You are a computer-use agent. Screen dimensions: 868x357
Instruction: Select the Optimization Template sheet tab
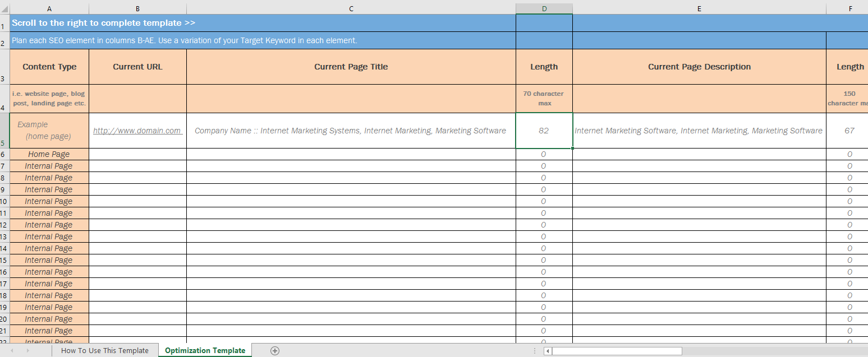205,350
